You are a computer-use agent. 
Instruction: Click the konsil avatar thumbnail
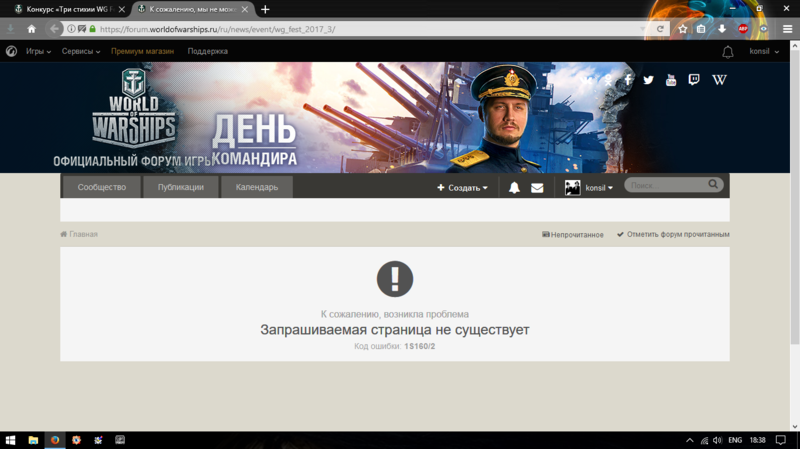tap(572, 188)
